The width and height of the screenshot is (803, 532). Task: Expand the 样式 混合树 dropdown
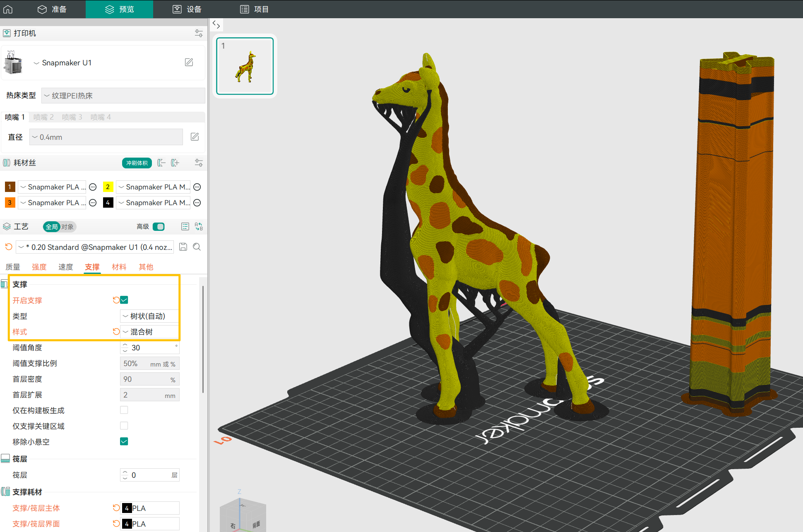click(x=149, y=332)
